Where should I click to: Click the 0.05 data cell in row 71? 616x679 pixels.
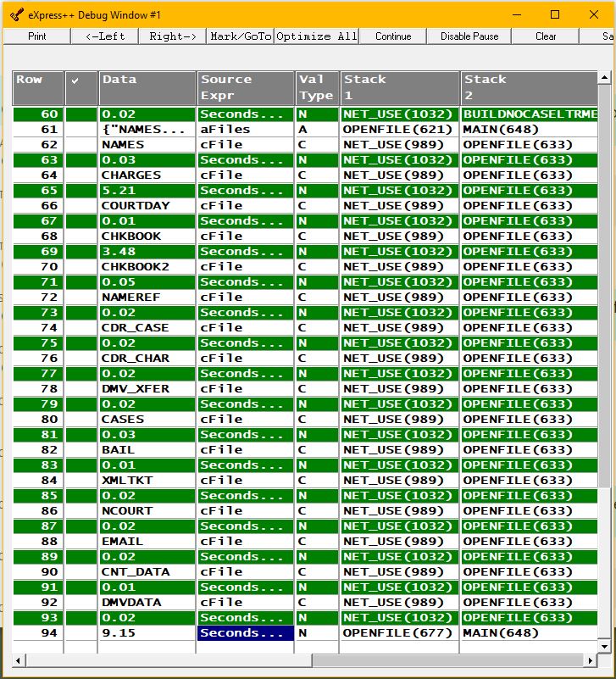coord(147,282)
